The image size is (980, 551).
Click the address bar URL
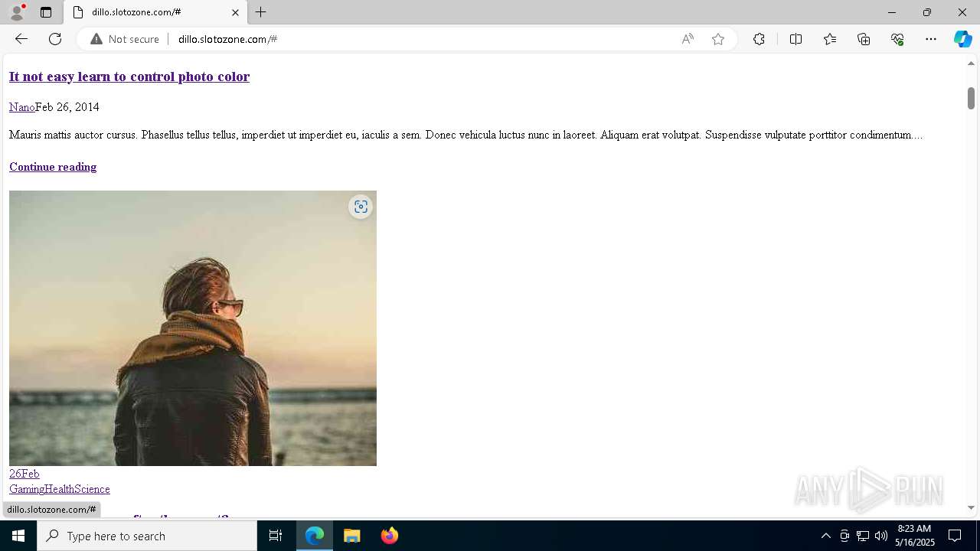pos(227,39)
